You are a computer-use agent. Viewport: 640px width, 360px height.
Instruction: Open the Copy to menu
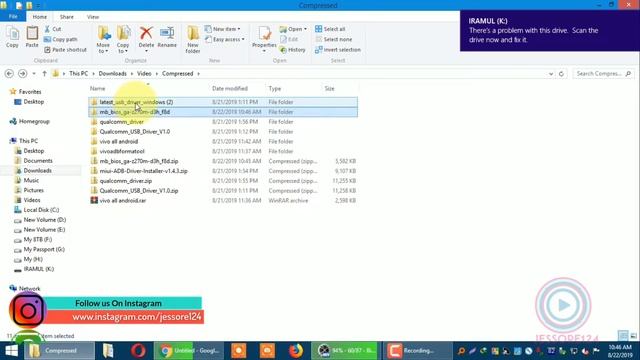[123, 39]
